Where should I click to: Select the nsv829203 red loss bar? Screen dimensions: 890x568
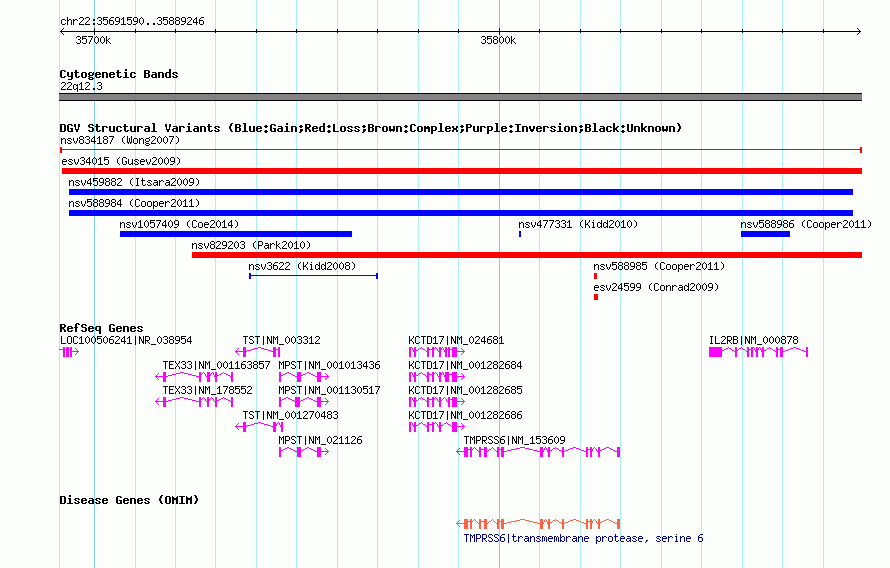coord(527,255)
